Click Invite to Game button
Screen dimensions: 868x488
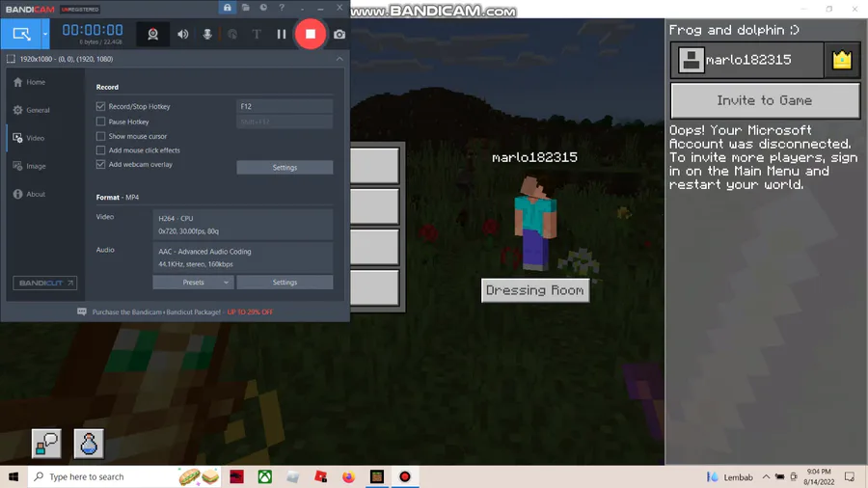point(765,100)
